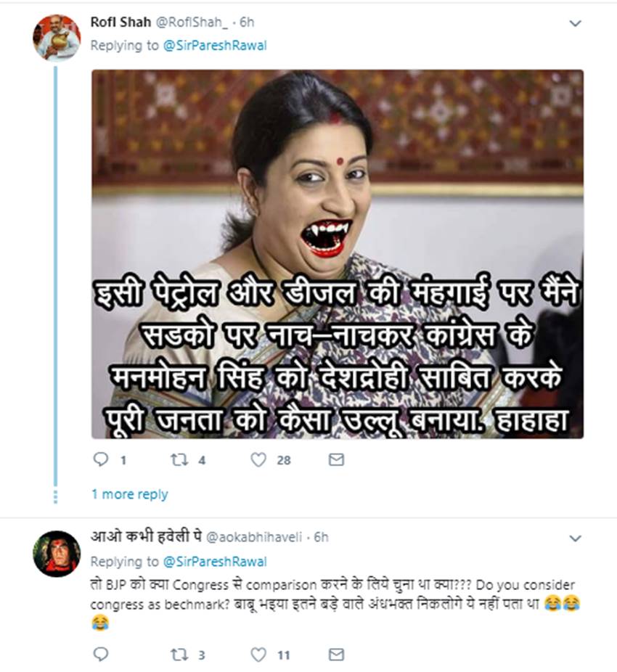Reply to Rofl Shah's tweet

102,459
